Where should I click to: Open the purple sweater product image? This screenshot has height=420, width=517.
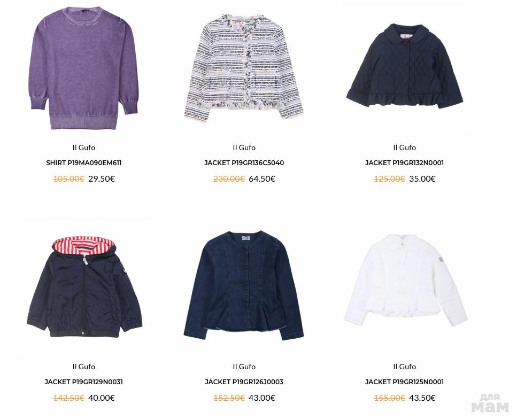coord(83,68)
